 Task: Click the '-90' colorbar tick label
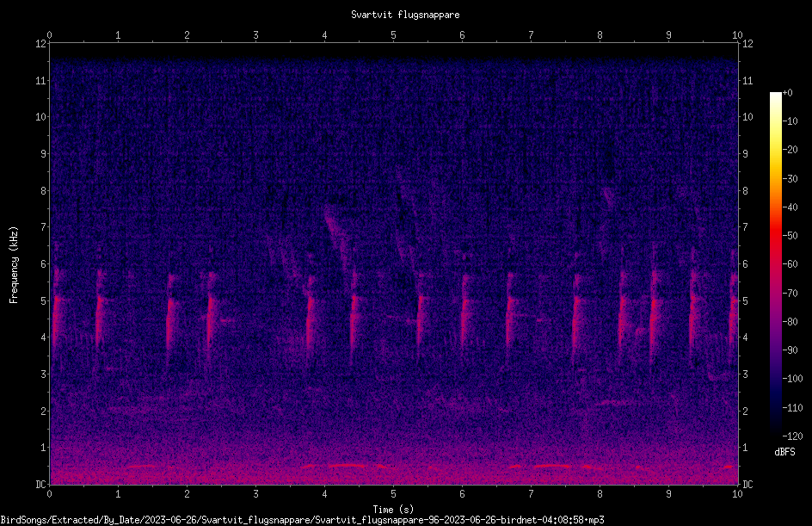[790, 350]
